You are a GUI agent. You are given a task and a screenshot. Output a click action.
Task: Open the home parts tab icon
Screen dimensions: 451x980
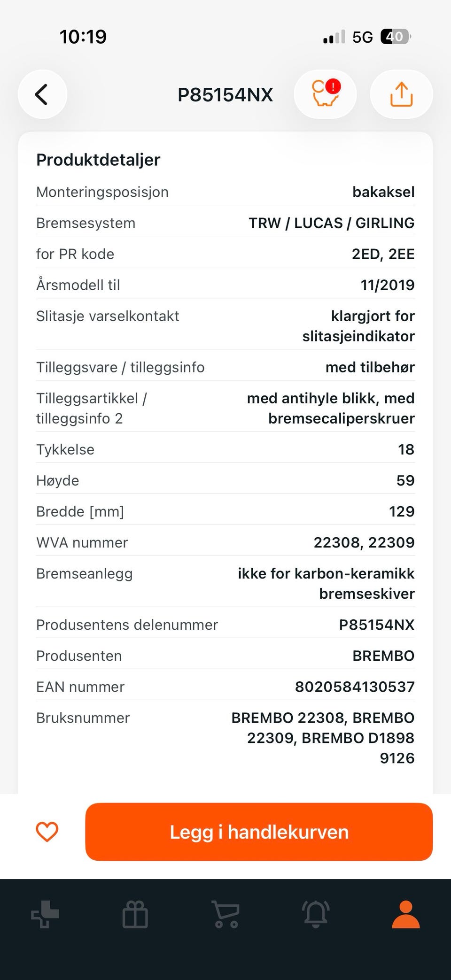tap(45, 914)
